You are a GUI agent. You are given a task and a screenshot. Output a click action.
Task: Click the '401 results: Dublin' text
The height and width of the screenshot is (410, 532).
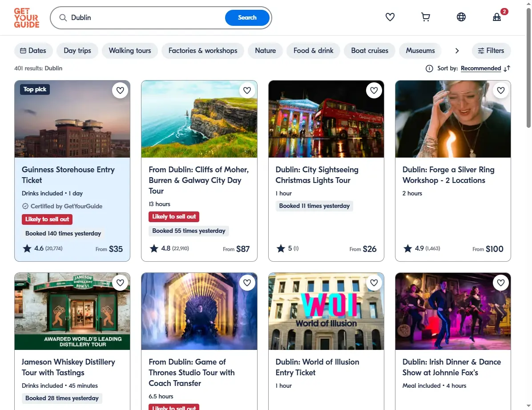[38, 68]
